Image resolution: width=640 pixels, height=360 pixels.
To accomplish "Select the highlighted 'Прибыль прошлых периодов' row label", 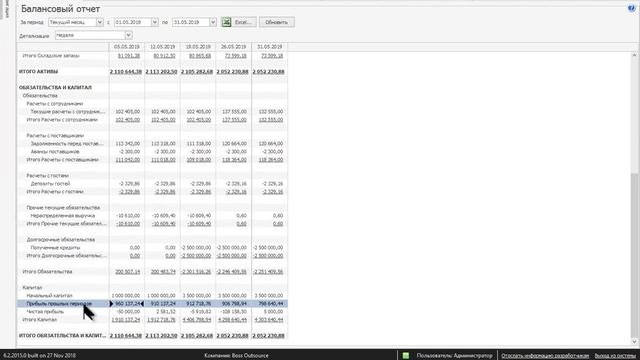I will pos(59,304).
